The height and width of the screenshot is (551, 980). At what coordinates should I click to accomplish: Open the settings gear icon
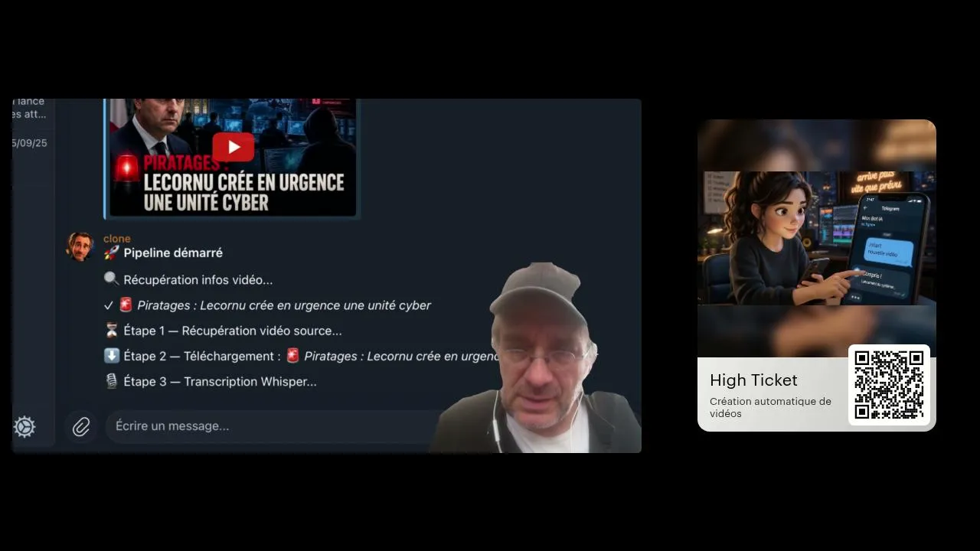point(24,426)
